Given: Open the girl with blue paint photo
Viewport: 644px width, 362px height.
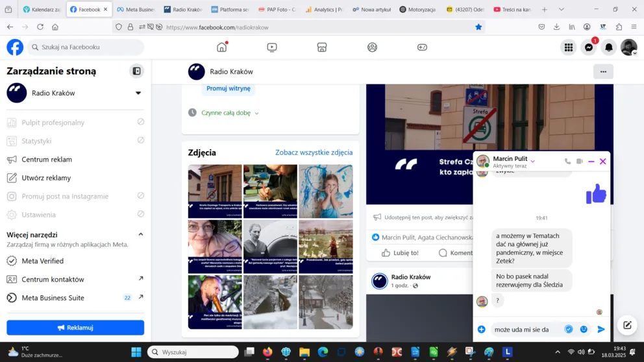Looking at the screenshot, I should coord(326,191).
